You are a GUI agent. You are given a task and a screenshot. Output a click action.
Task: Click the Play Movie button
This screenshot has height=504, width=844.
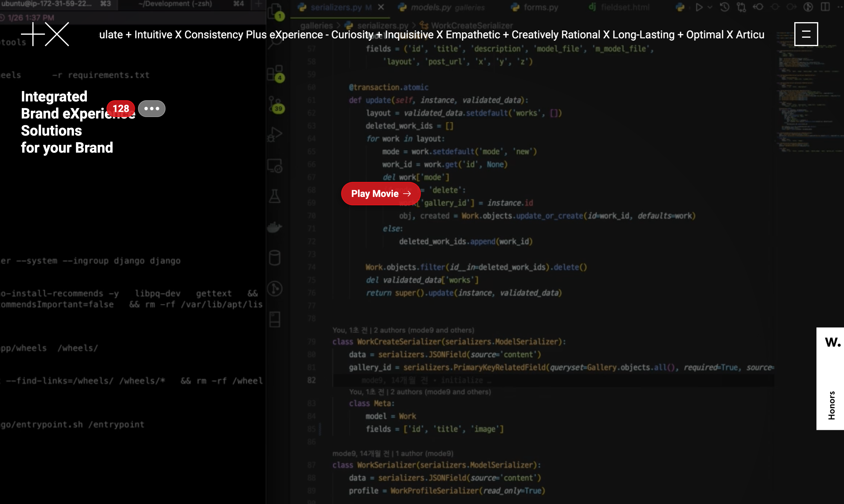[381, 194]
